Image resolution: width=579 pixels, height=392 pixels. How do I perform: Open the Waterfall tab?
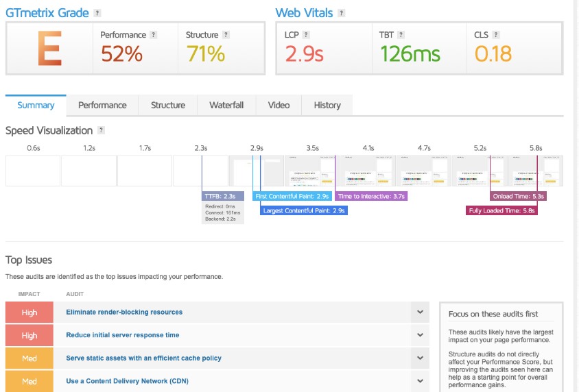point(226,105)
